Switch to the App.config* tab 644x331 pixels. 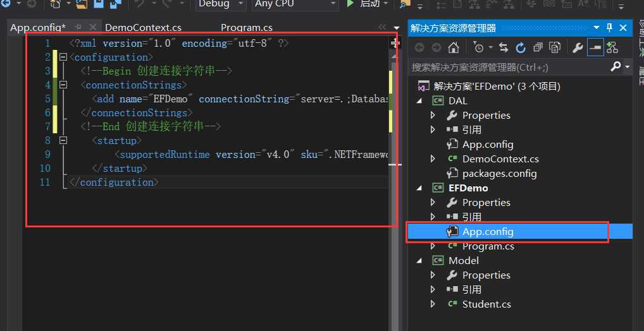click(38, 28)
